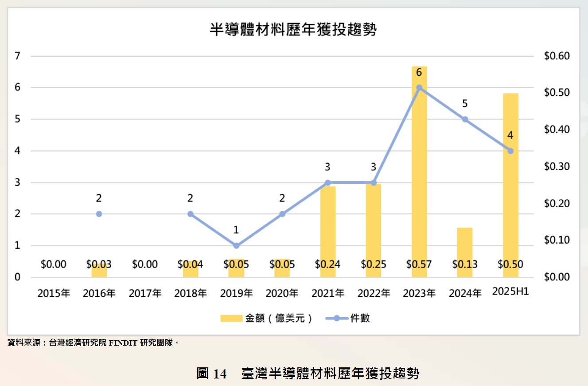
Task: Click the 2017年 x-axis category label
Action: 145,293
